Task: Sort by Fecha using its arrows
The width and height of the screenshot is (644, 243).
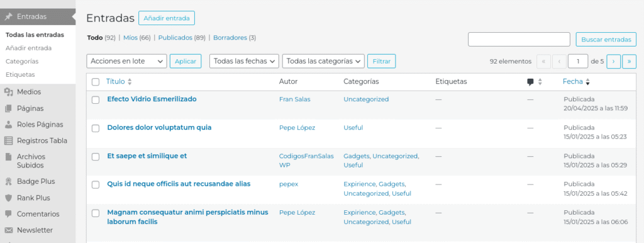Action: [588, 82]
